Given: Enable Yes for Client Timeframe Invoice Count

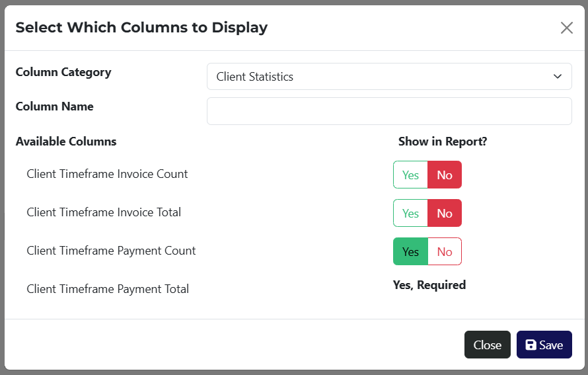Looking at the screenshot, I should pos(410,175).
